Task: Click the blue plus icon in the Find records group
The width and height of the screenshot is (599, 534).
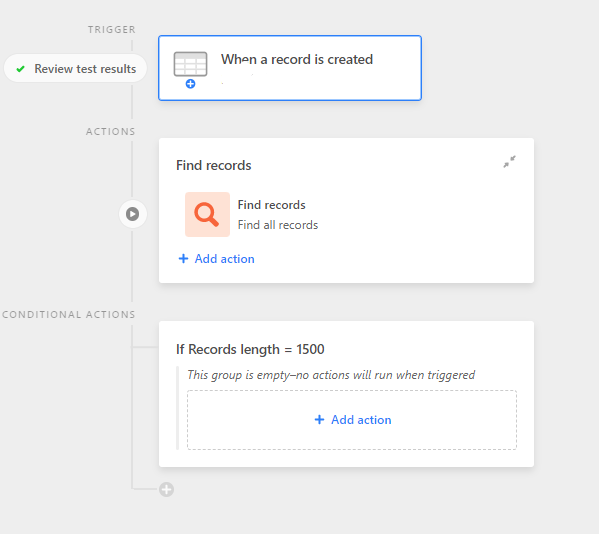Action: pyautogui.click(x=183, y=259)
